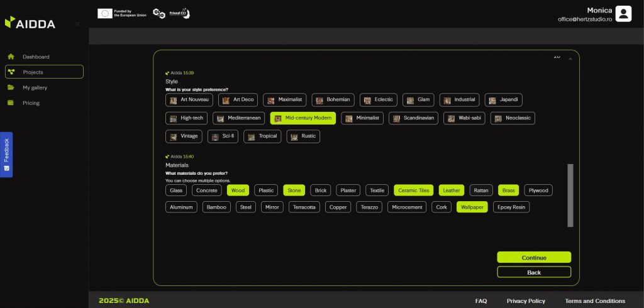The image size is (644, 308).
Task: Click the Projects icon in sidebar
Action: (x=11, y=72)
